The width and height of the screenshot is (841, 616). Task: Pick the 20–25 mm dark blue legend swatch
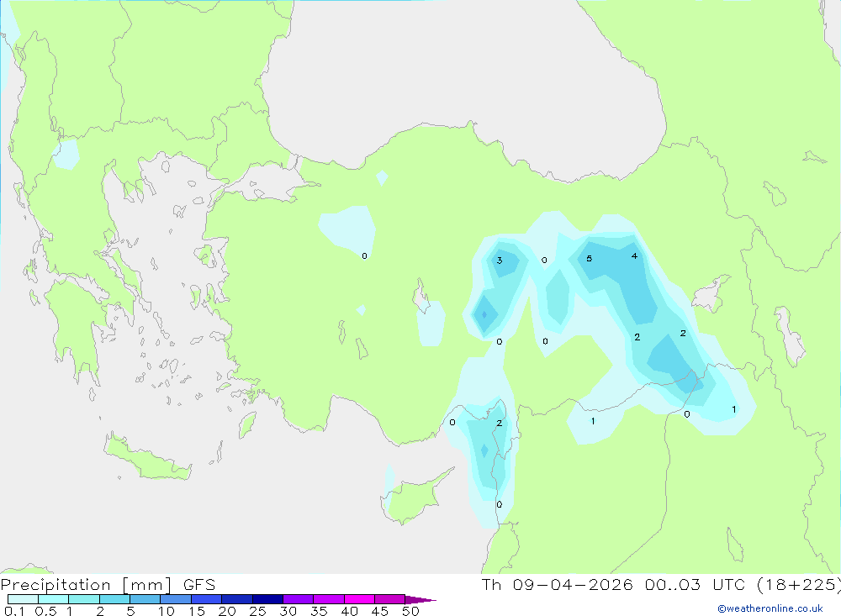[236, 599]
